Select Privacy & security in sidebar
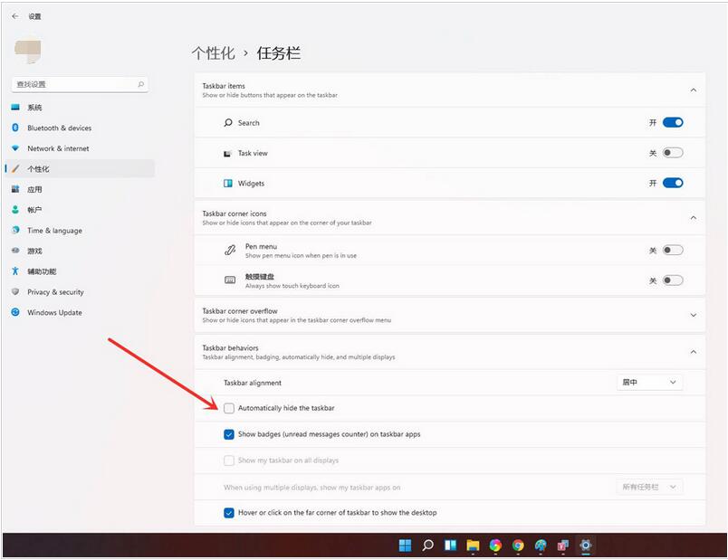This screenshot has height=560, width=728. click(x=80, y=291)
